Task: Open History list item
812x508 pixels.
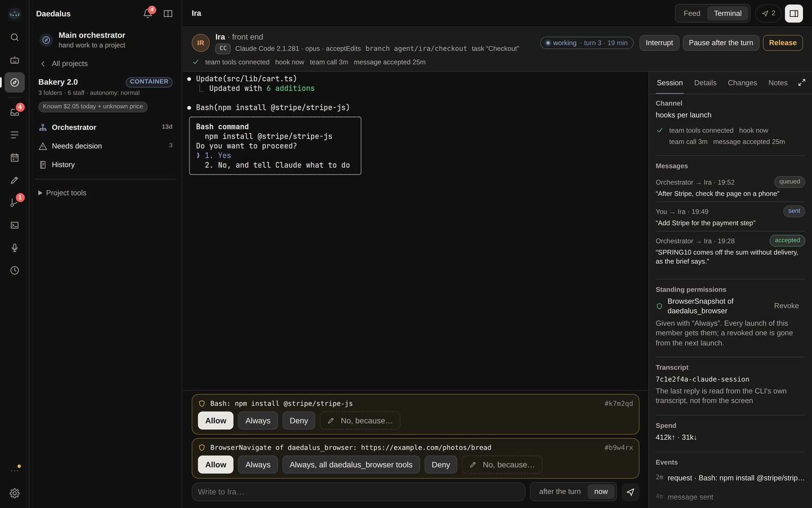Action: click(x=106, y=165)
